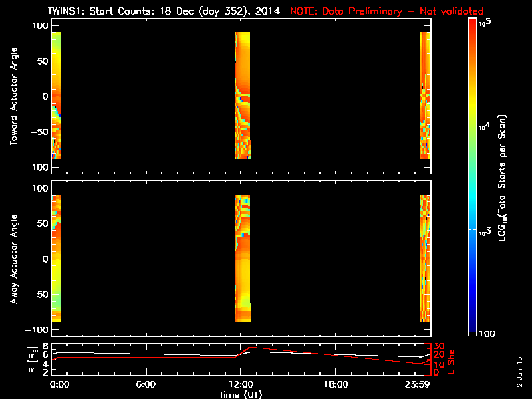This screenshot has width=532, height=399.
Task: Click the '50' tick label in Away panel
Action: click(x=43, y=223)
